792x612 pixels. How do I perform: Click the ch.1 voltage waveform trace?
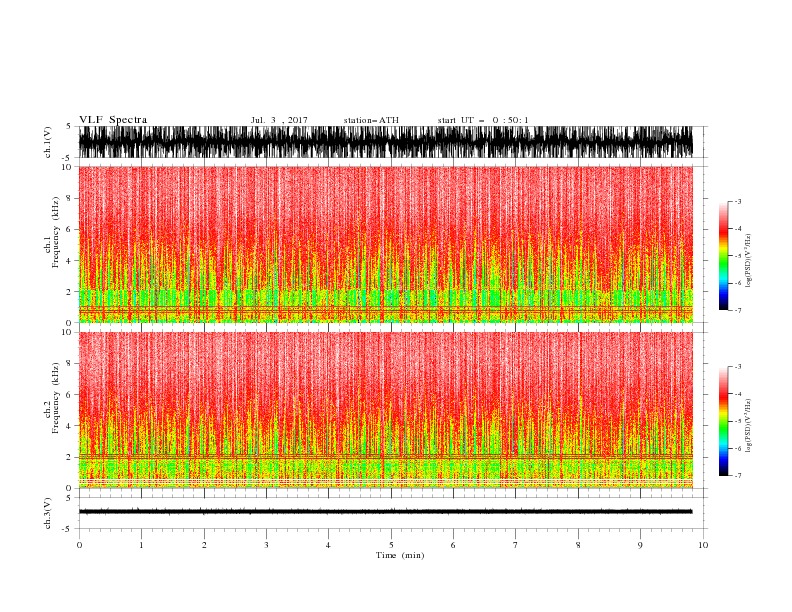pyautogui.click(x=385, y=142)
